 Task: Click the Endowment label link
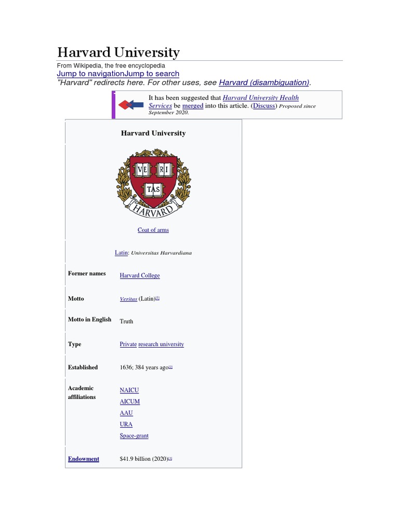84,459
